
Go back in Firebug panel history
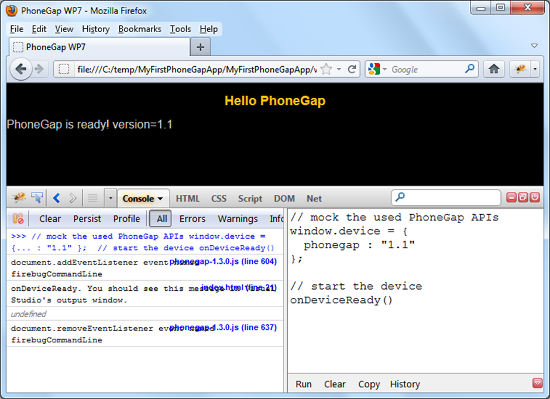(56, 198)
